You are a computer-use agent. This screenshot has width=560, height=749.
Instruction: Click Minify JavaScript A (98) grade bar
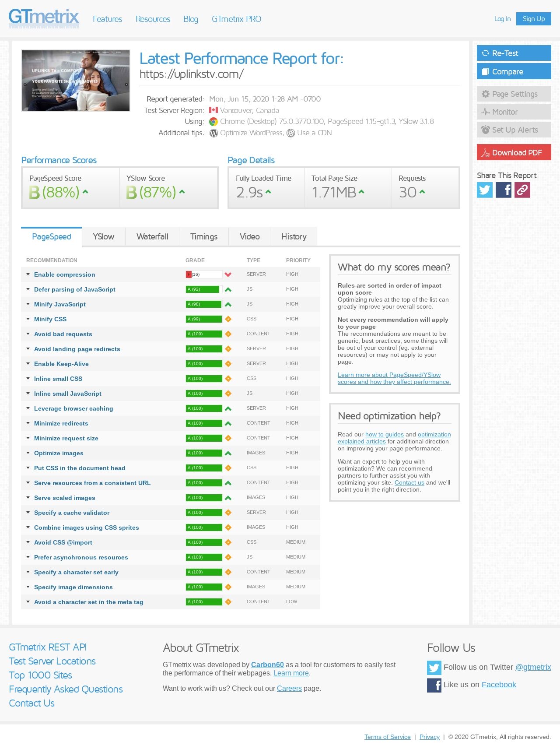[204, 304]
